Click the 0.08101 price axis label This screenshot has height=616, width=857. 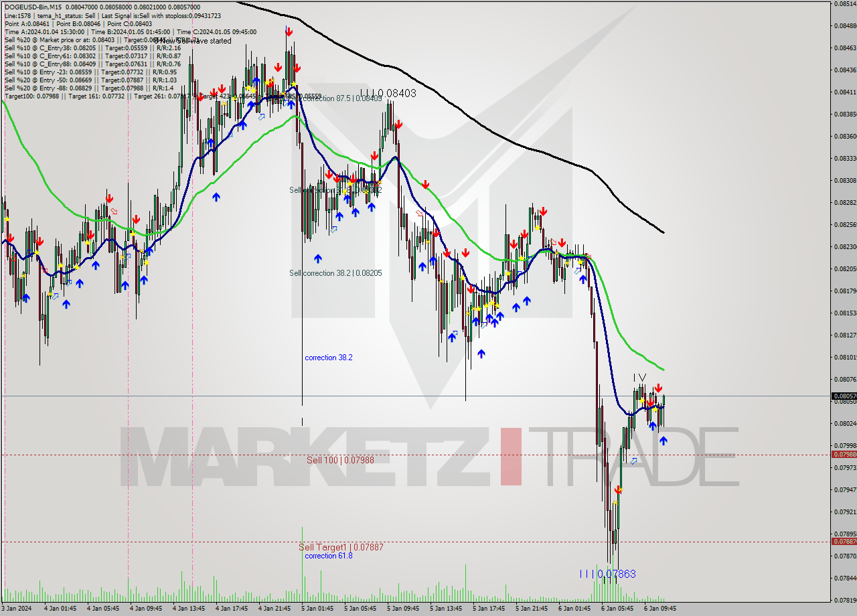(x=845, y=357)
